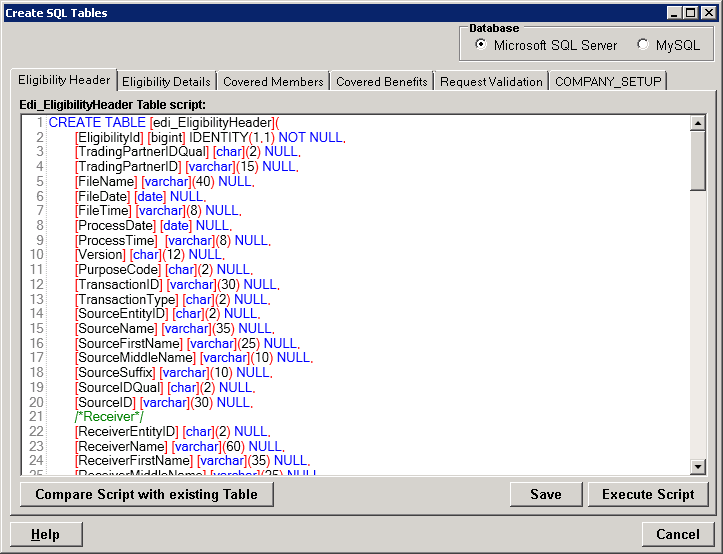The width and height of the screenshot is (723, 554).
Task: Open the Covered Benefits tab
Action: point(381,81)
